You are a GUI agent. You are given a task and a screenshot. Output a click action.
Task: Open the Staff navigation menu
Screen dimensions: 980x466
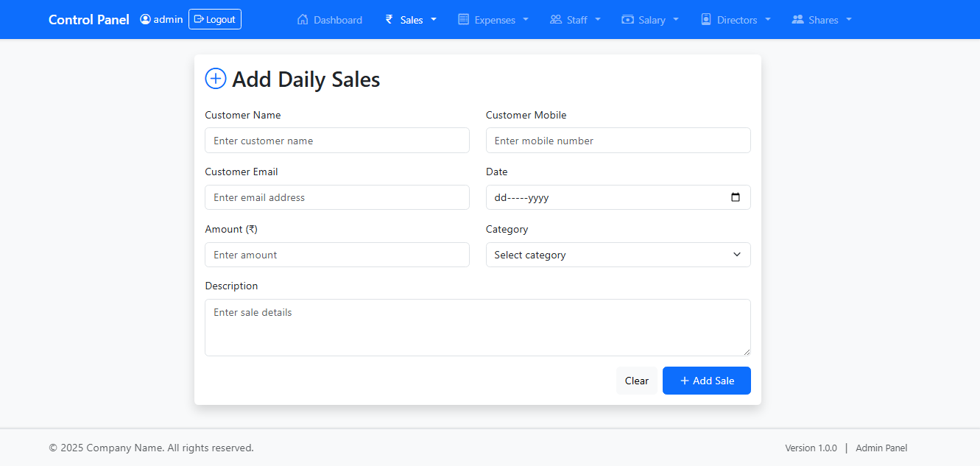[x=576, y=20]
